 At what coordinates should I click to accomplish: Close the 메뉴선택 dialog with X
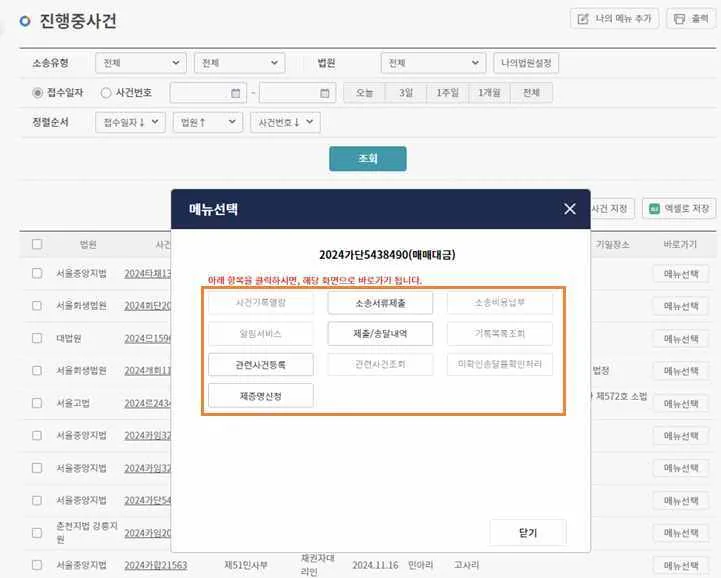[x=570, y=209]
